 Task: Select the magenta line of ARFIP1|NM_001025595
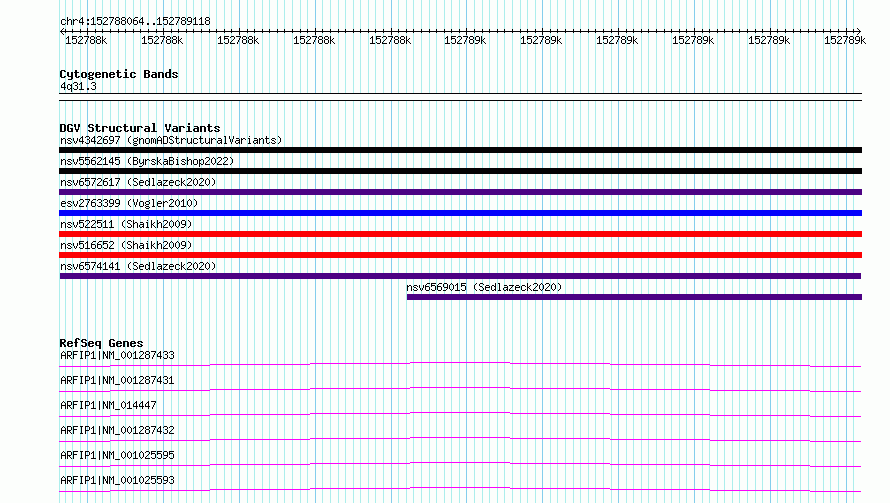click(460, 464)
